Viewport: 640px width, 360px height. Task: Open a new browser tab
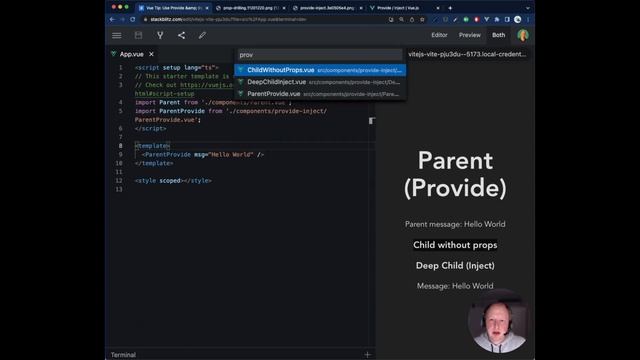(x=450, y=8)
